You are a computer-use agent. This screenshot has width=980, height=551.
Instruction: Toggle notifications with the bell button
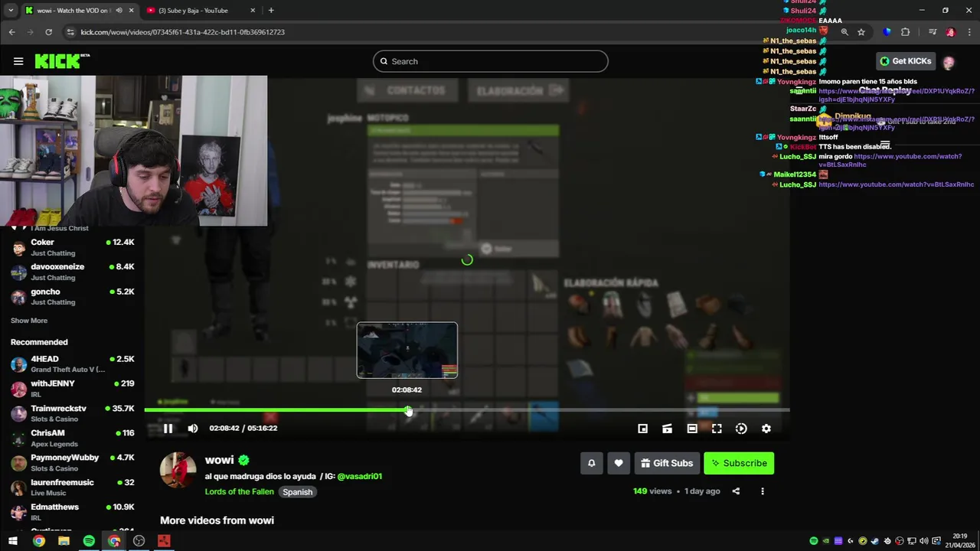591,463
